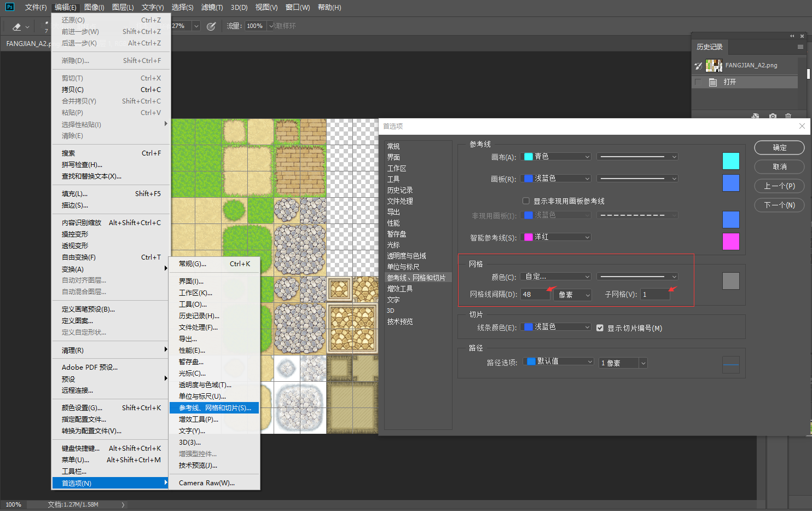This screenshot has height=511, width=812.
Task: Close the Preferences dialog with X
Action: click(x=802, y=126)
